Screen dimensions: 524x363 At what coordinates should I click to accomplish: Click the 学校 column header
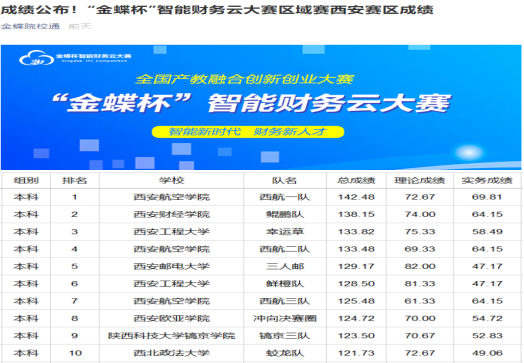(171, 180)
